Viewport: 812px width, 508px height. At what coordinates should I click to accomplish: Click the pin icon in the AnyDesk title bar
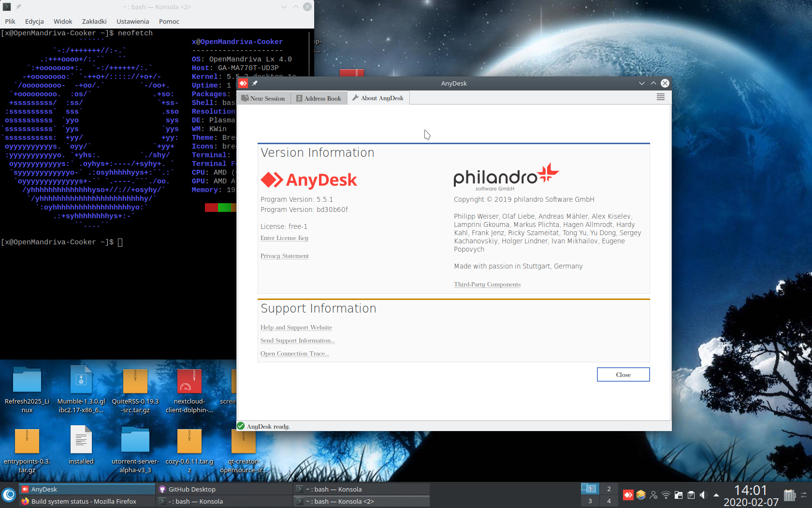(x=255, y=83)
